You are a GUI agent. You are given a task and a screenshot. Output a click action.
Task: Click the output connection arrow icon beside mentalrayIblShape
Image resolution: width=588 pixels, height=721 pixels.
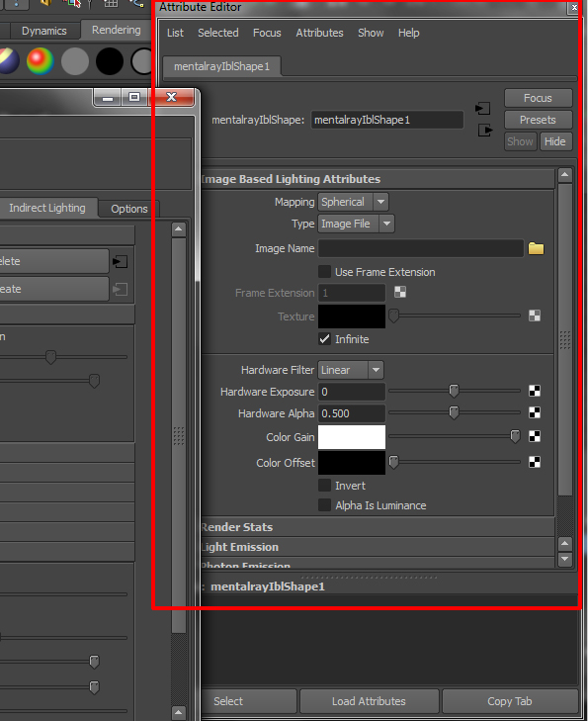[485, 131]
